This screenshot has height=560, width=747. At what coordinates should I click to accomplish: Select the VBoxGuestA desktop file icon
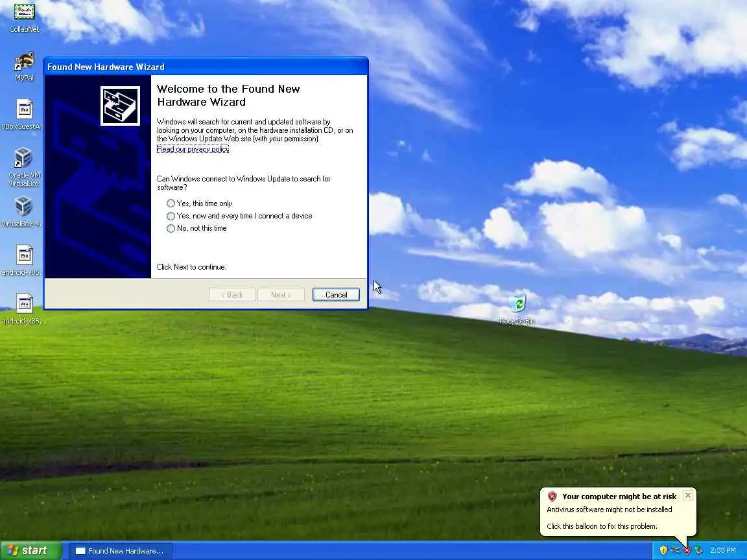click(x=22, y=115)
